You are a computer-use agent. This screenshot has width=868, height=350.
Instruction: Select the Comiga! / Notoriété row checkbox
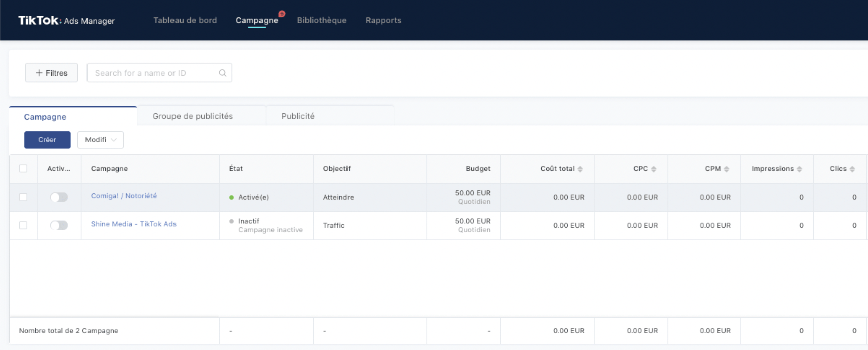pos(23,197)
